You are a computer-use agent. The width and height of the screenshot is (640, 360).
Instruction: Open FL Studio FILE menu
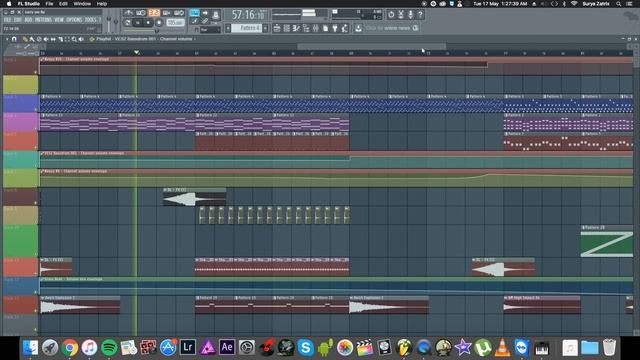7,20
